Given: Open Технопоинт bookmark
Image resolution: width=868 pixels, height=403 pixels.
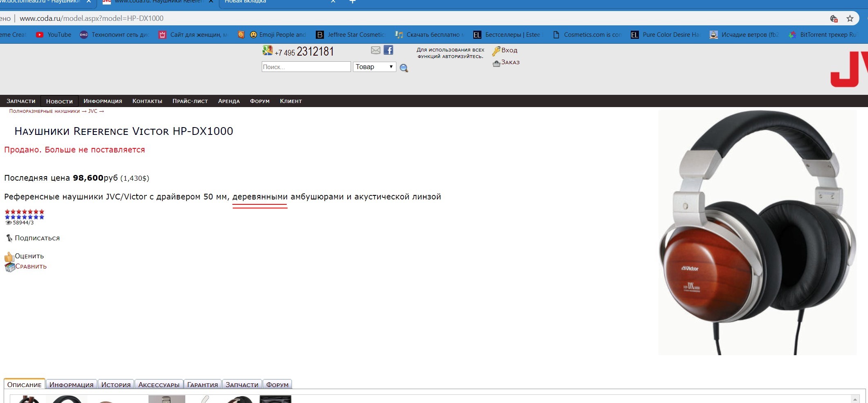Looking at the screenshot, I should 115,35.
